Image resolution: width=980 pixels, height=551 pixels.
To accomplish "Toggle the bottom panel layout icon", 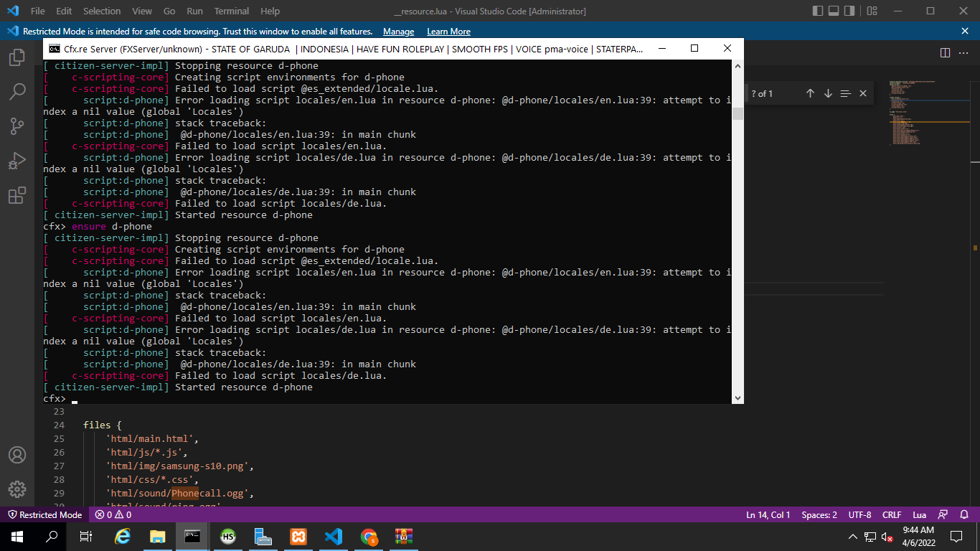I will pyautogui.click(x=834, y=11).
